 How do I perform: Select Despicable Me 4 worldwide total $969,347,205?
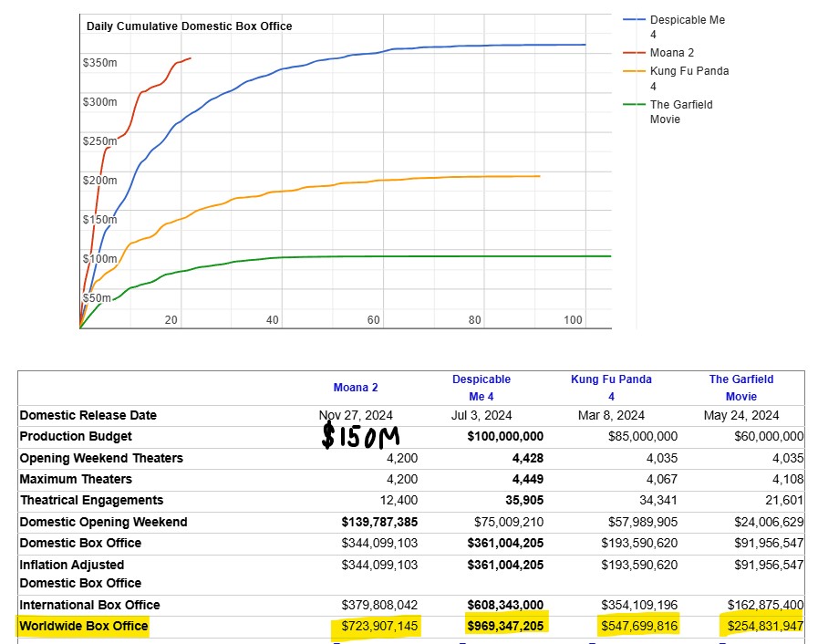click(x=505, y=627)
